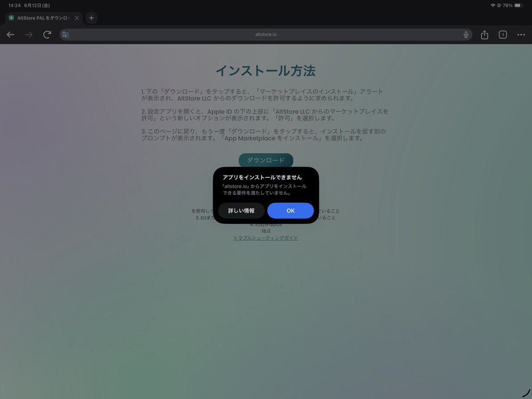This screenshot has height=399, width=532.
Task: Tap the 18.0 version text
Action: pos(266,231)
